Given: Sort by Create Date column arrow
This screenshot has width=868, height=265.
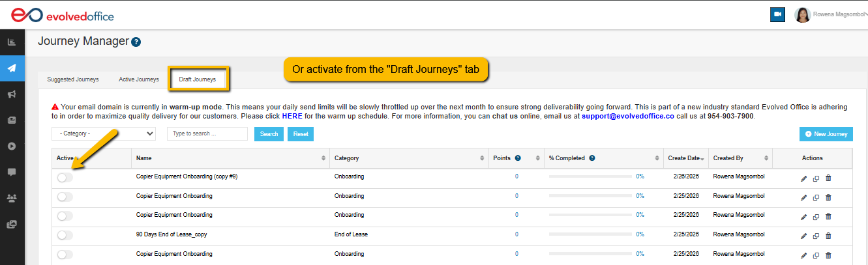Looking at the screenshot, I should point(702,159).
